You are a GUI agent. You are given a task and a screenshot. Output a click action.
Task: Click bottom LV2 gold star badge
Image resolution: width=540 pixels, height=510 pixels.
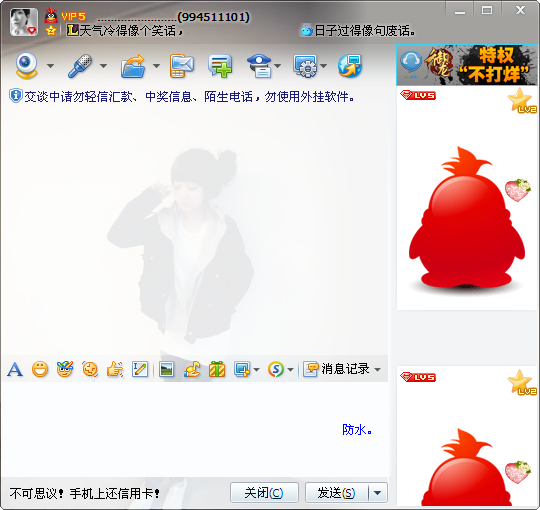[x=522, y=382]
